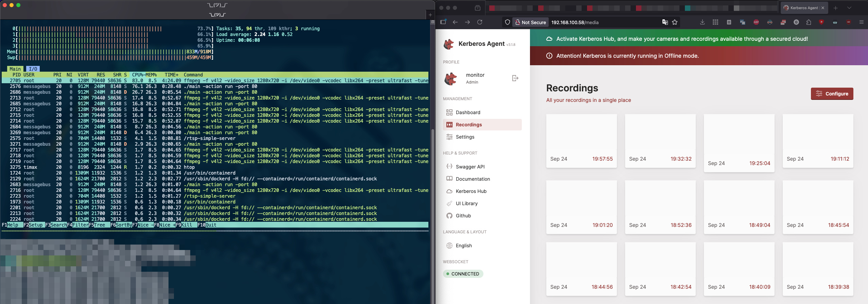
Task: Click the red play button extension icon
Action: tap(821, 22)
